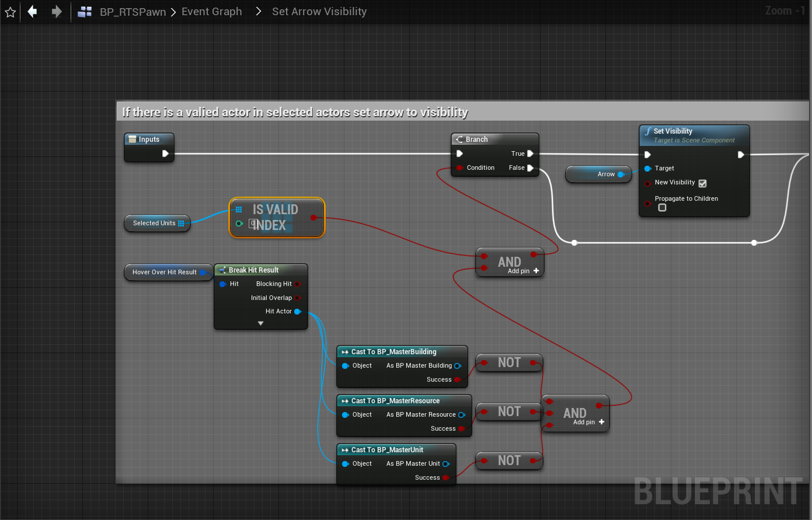The image size is (812, 520).
Task: Open the BP_RTSPawn breadcrumb
Action: point(133,12)
